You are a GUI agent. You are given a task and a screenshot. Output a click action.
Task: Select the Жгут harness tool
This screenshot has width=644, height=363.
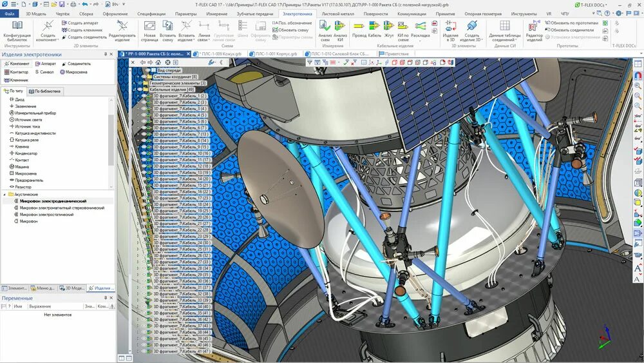pos(389,30)
